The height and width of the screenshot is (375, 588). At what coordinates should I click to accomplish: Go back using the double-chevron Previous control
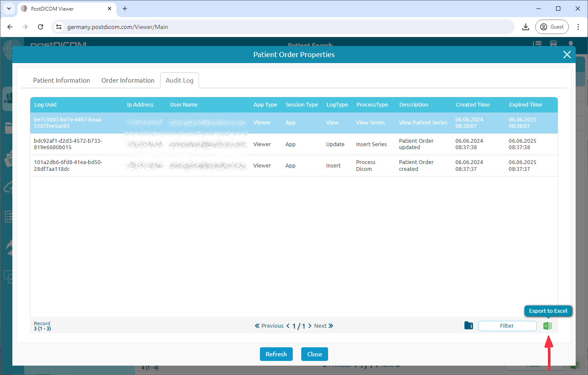[x=256, y=326]
